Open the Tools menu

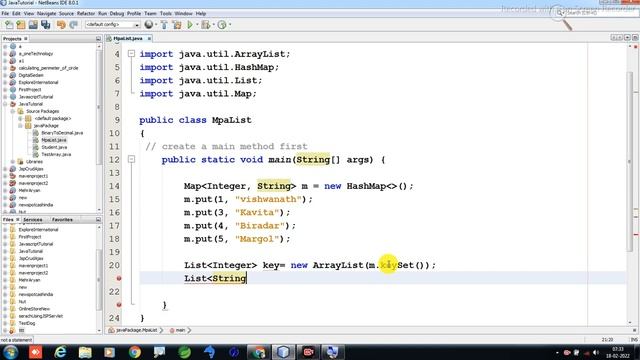point(166,13)
